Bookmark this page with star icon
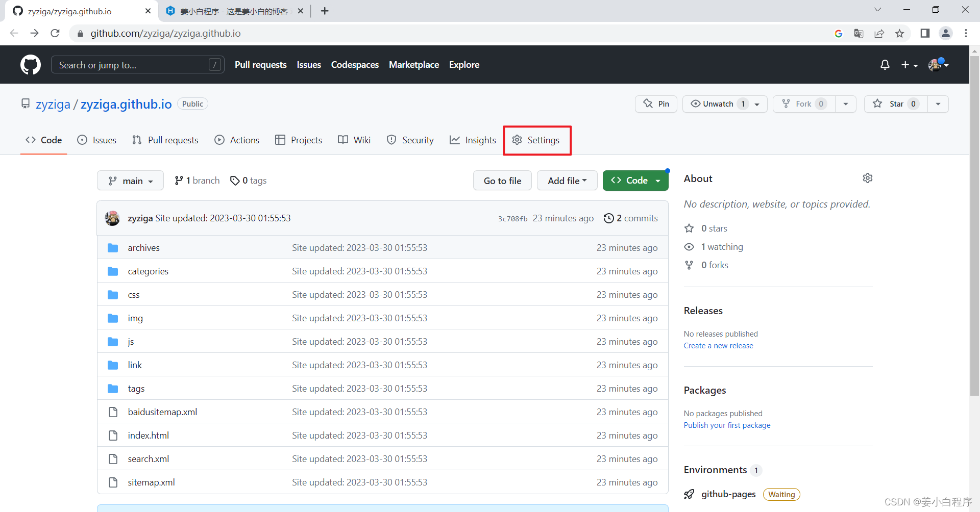The width and height of the screenshot is (980, 512). [x=899, y=33]
